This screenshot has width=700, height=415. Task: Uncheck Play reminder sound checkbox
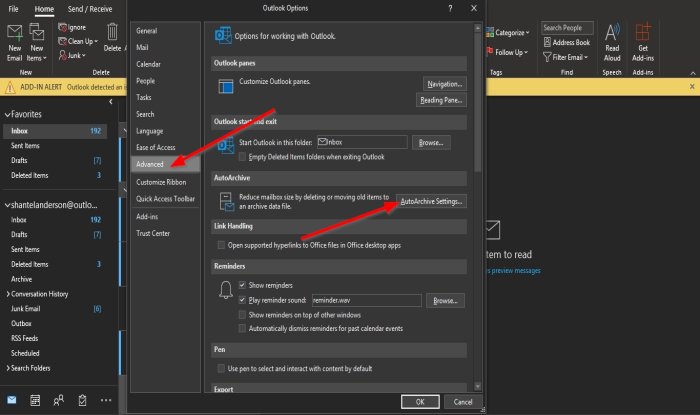[x=242, y=300]
